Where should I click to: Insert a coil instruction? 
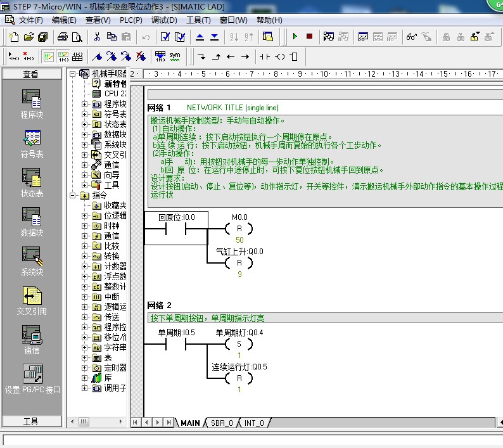point(280,57)
